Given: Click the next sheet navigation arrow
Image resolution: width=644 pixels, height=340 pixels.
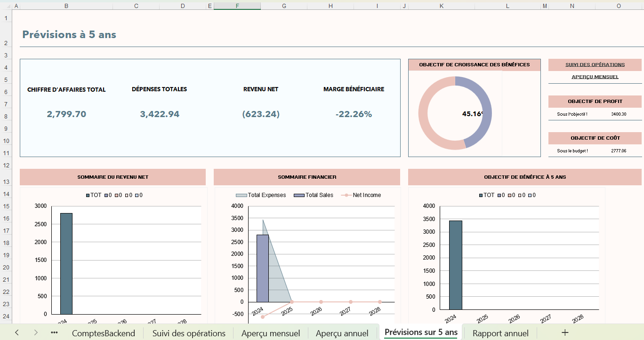Looking at the screenshot, I should click(x=37, y=332).
